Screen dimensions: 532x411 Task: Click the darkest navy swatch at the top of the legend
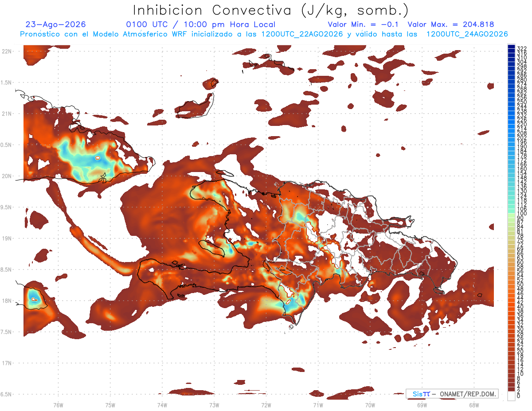tap(511, 47)
